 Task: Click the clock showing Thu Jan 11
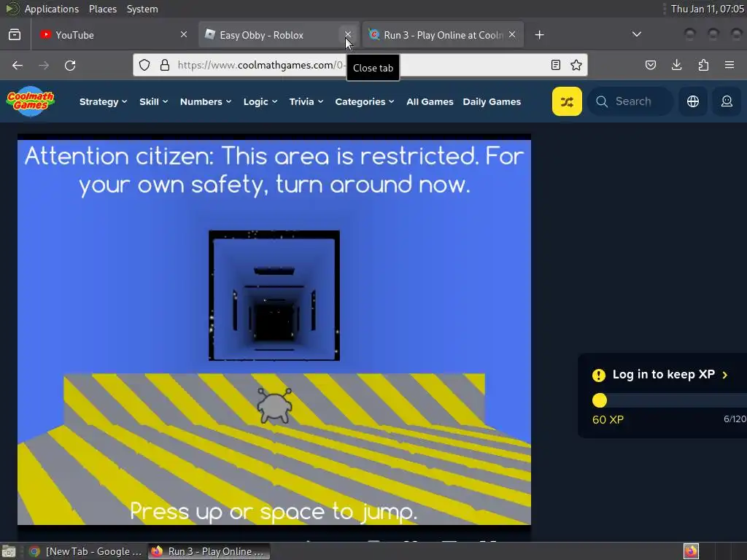(707, 9)
